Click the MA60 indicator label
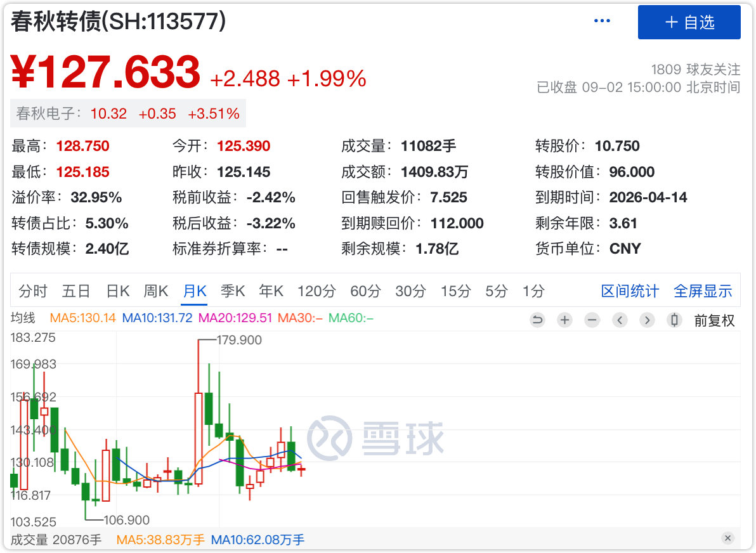The width and height of the screenshot is (756, 553). [351, 318]
